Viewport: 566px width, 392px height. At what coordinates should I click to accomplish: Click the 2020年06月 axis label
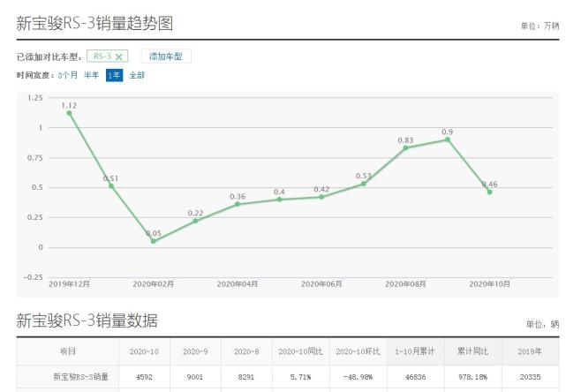tap(321, 284)
